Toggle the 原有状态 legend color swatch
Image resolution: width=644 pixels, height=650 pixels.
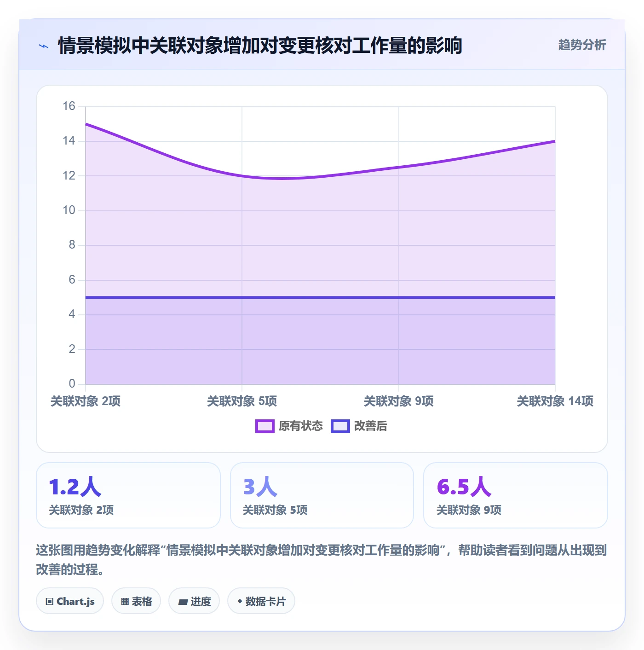click(x=265, y=426)
